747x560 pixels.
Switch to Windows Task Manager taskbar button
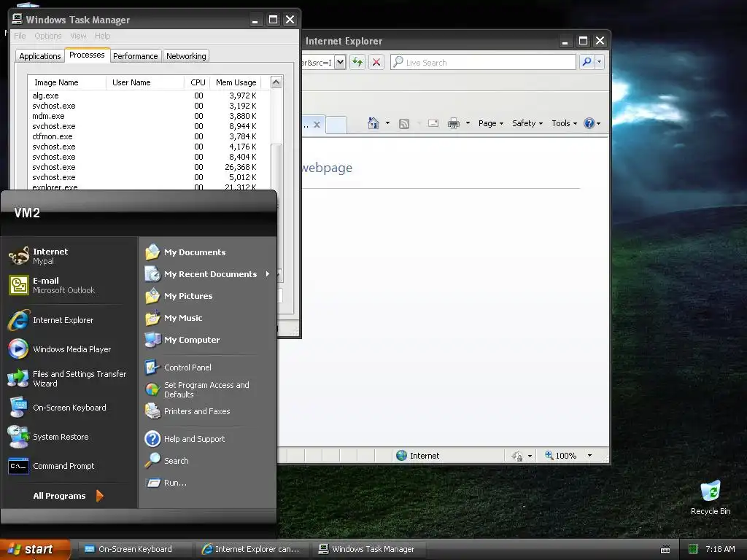point(368,549)
